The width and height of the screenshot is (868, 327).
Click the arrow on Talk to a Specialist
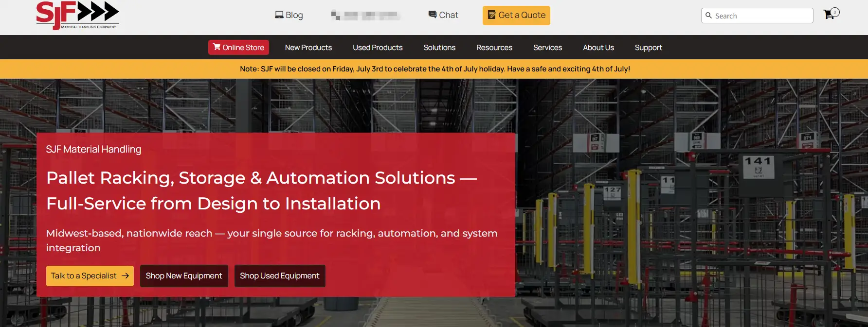125,275
